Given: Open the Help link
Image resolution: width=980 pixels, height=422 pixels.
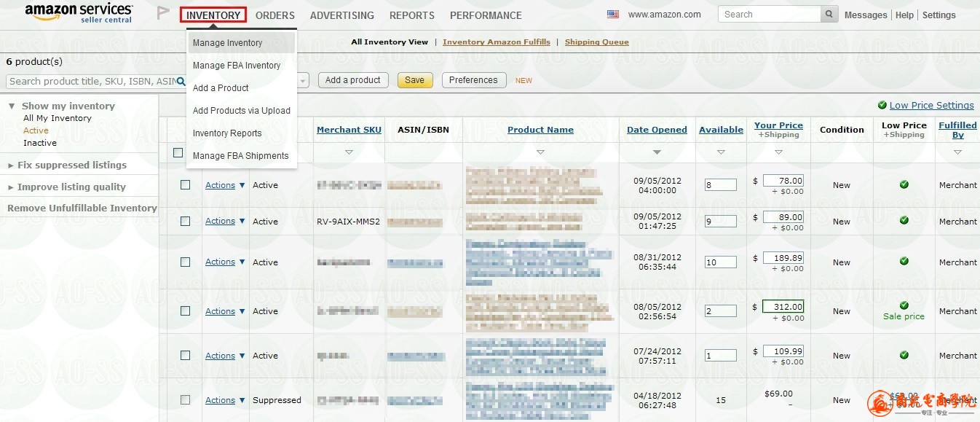Looking at the screenshot, I should [904, 15].
